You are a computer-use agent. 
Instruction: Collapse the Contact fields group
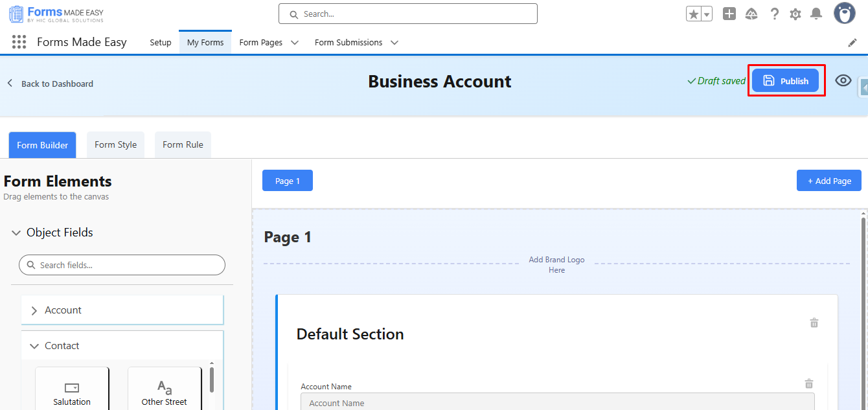click(x=34, y=346)
